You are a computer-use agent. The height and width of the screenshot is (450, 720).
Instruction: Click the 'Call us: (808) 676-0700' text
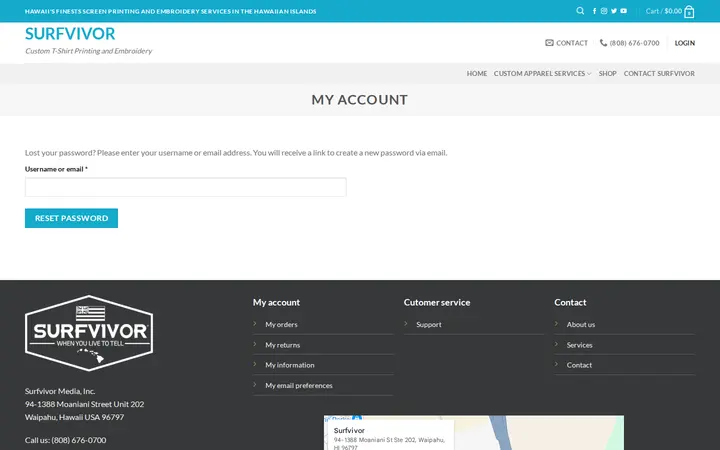pos(66,440)
